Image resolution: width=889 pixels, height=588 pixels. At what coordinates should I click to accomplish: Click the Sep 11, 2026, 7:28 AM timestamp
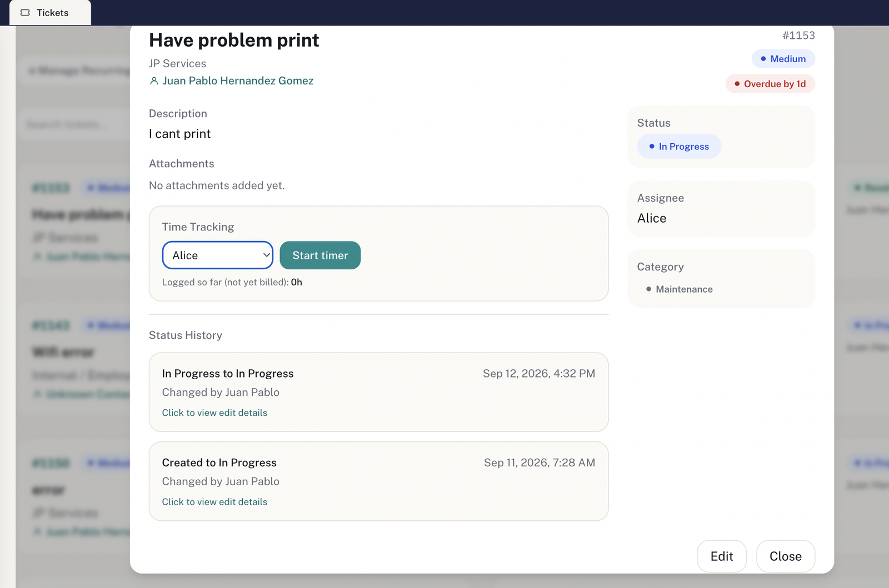[540, 463]
